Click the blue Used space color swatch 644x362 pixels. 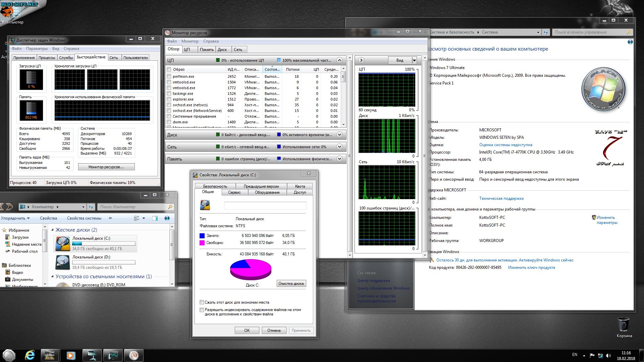tap(202, 236)
